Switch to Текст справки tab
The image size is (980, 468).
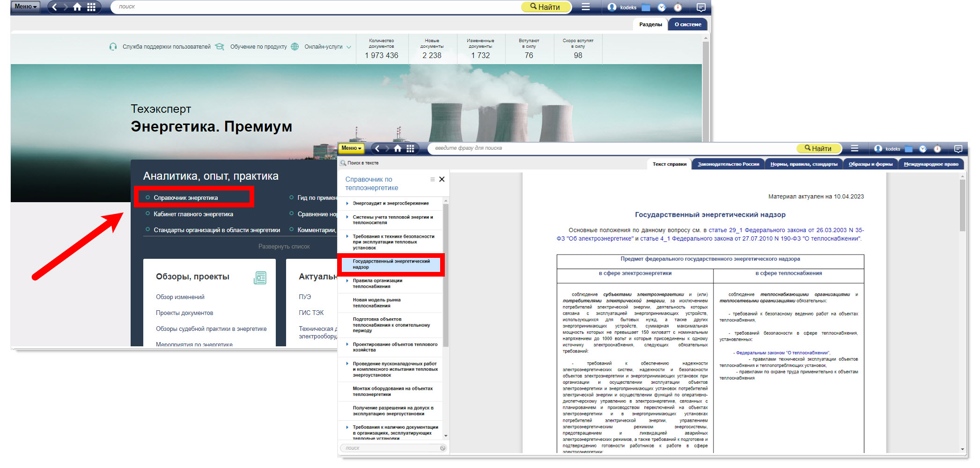[669, 164]
